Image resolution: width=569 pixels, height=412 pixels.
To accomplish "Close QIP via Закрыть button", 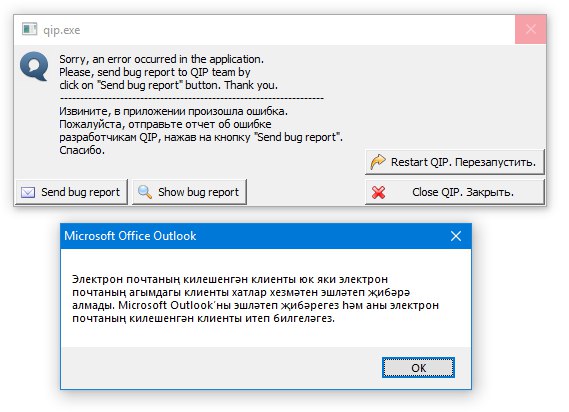I will coord(455,192).
